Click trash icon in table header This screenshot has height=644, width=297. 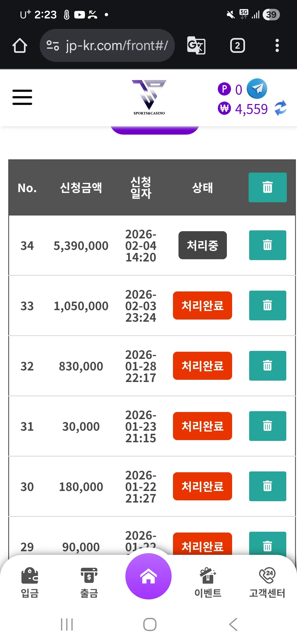pos(268,187)
